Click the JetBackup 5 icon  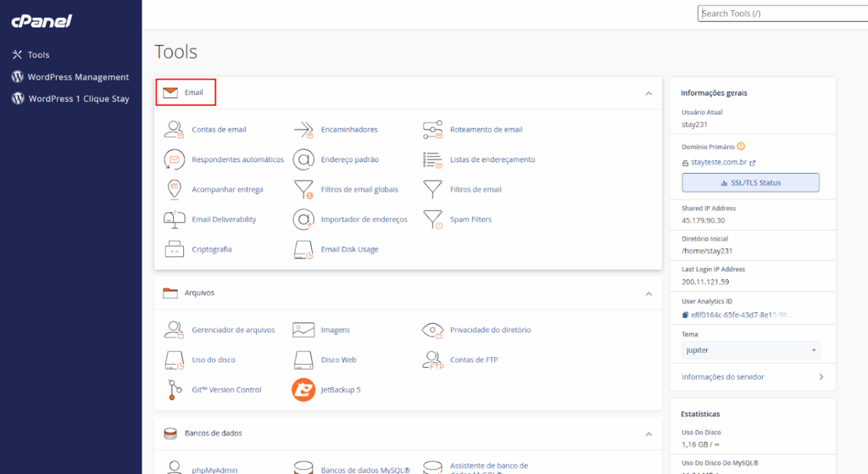(x=303, y=390)
